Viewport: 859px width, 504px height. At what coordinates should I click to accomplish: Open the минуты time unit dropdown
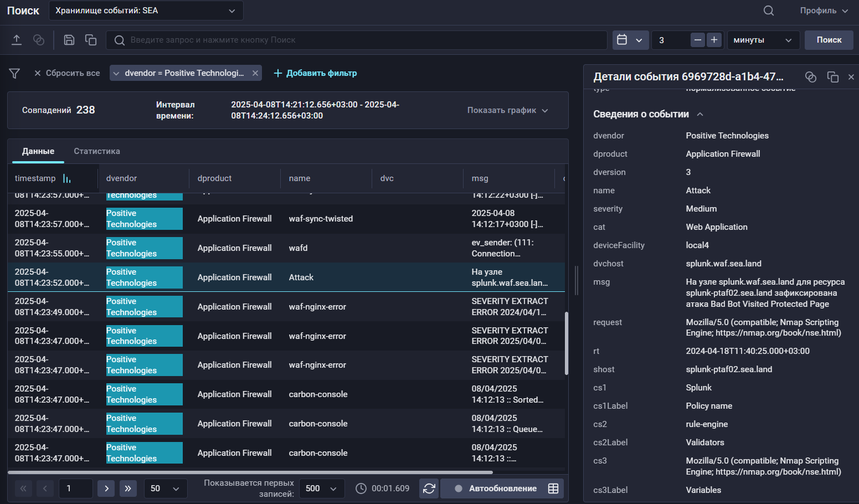click(763, 40)
